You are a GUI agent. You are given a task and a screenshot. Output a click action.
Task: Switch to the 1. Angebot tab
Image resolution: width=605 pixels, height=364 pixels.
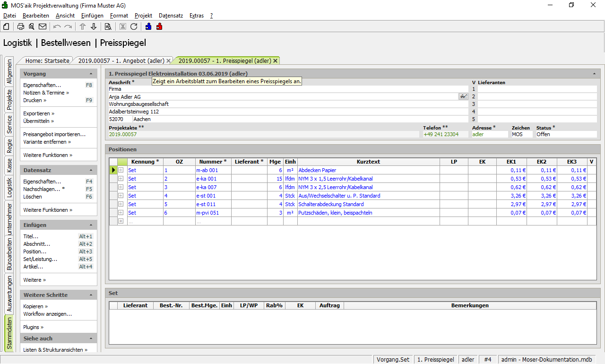point(121,61)
